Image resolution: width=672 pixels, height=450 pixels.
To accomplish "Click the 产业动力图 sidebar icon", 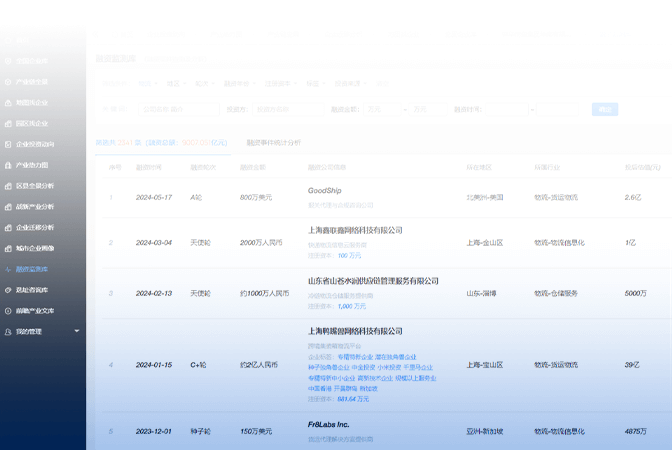I will [8, 165].
